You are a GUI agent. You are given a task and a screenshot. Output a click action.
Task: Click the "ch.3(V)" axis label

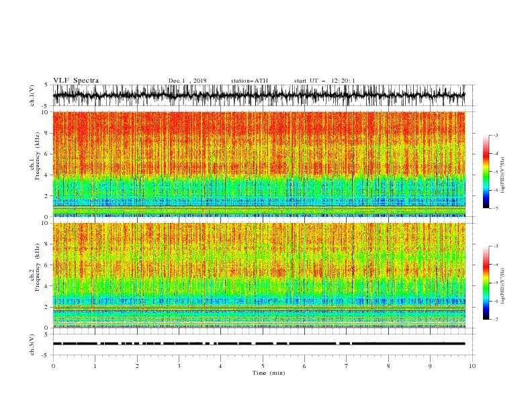pyautogui.click(x=32, y=345)
